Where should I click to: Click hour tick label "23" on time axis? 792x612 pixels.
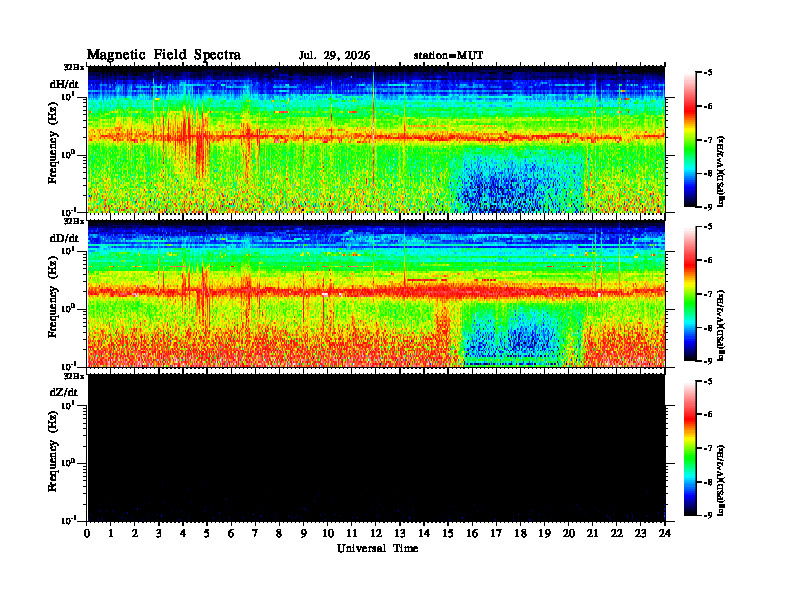640,534
